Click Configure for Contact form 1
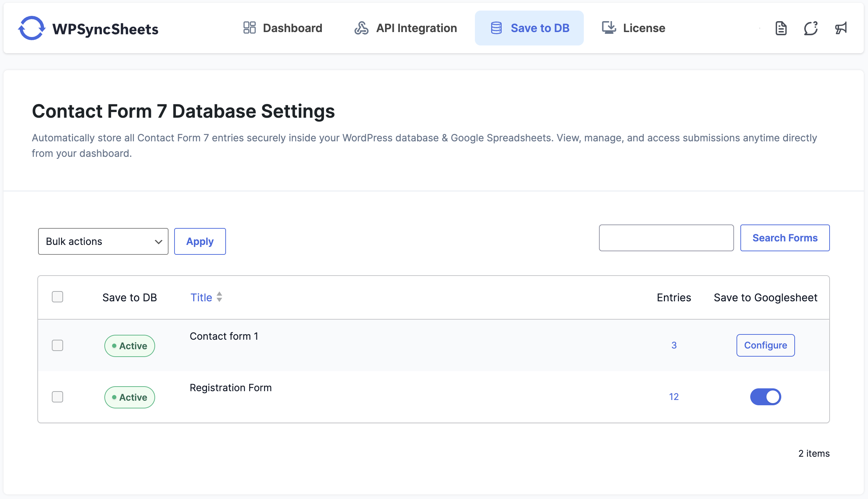This screenshot has height=499, width=868. (x=765, y=345)
